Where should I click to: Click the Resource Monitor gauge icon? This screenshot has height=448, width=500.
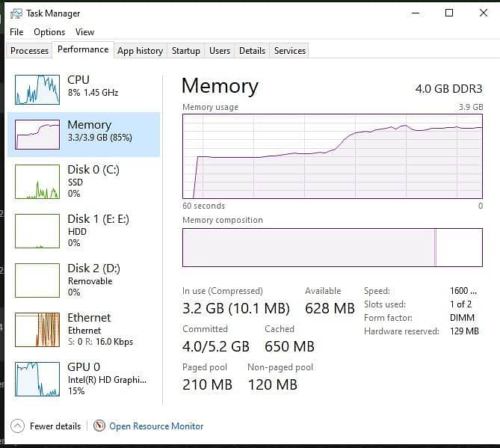tap(99, 426)
